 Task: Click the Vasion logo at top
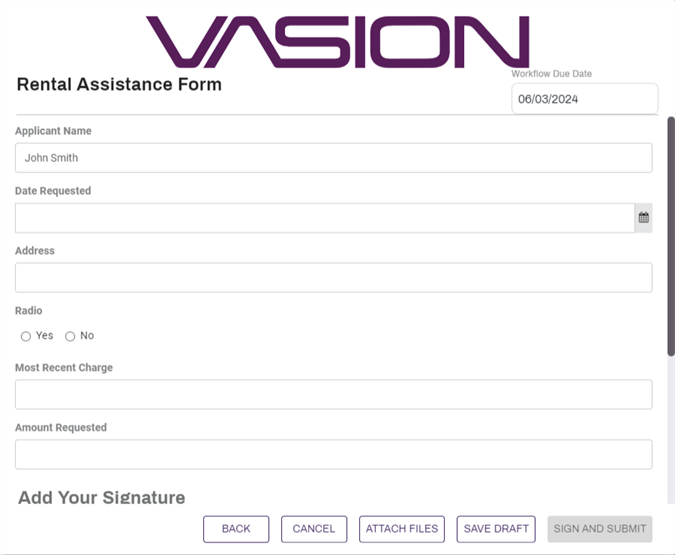tap(338, 42)
